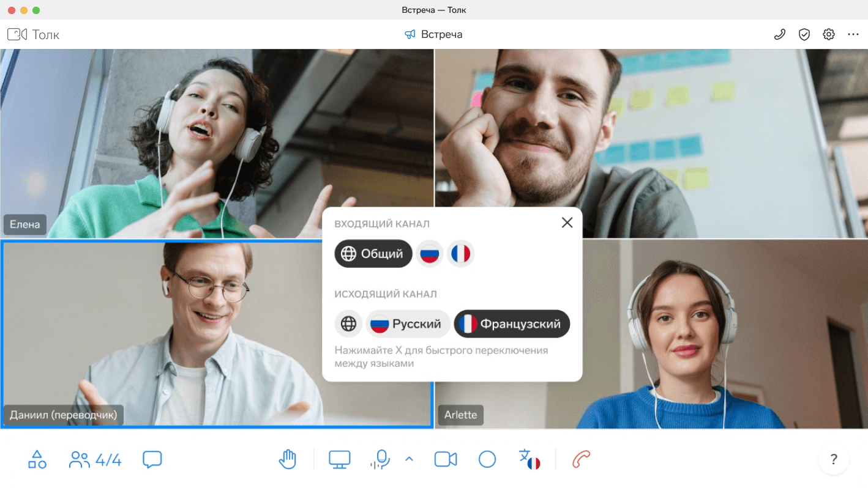Maximize the window with green button
Image resolution: width=868 pixels, height=488 pixels.
(x=36, y=10)
